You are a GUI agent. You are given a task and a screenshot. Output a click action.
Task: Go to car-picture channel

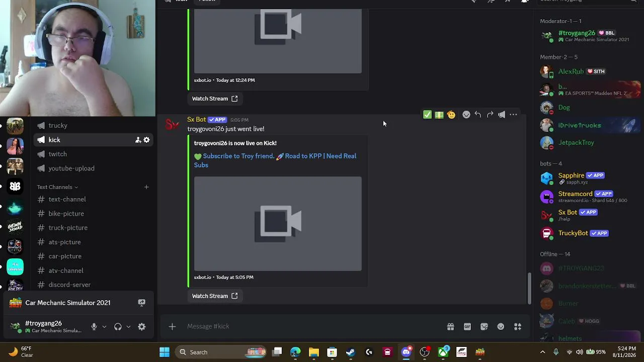click(93, 256)
